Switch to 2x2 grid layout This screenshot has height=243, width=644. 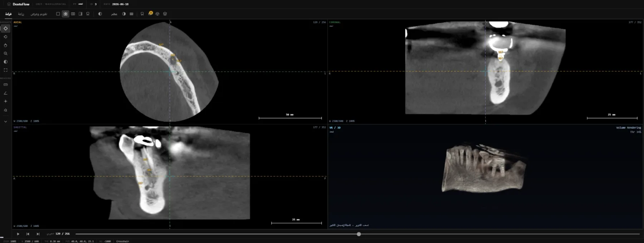[x=65, y=14]
